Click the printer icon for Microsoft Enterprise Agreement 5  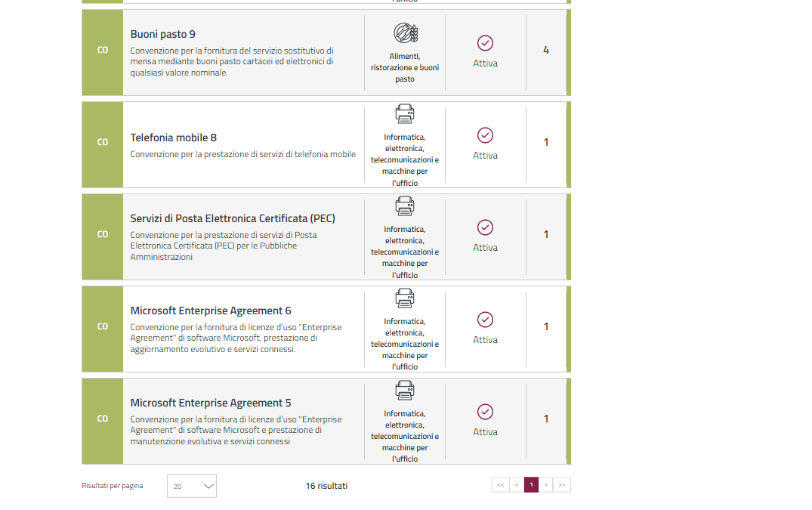coord(405,390)
